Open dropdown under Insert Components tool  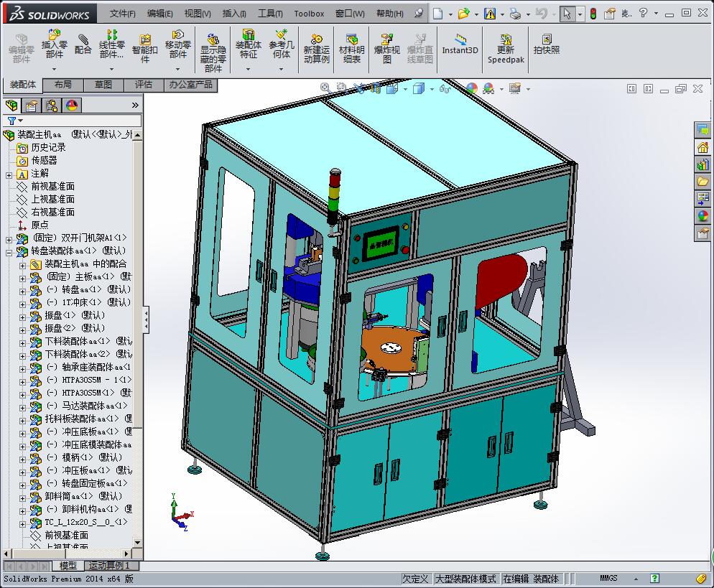coord(54,69)
